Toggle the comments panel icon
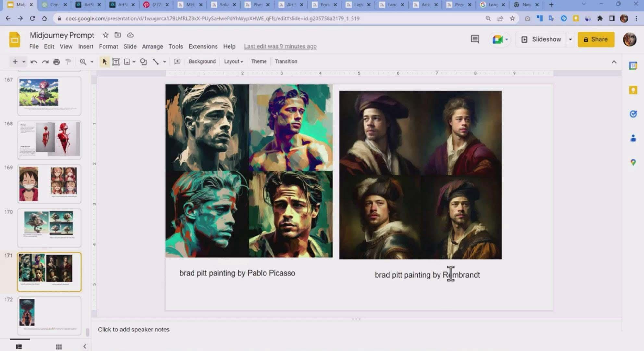 (x=475, y=39)
